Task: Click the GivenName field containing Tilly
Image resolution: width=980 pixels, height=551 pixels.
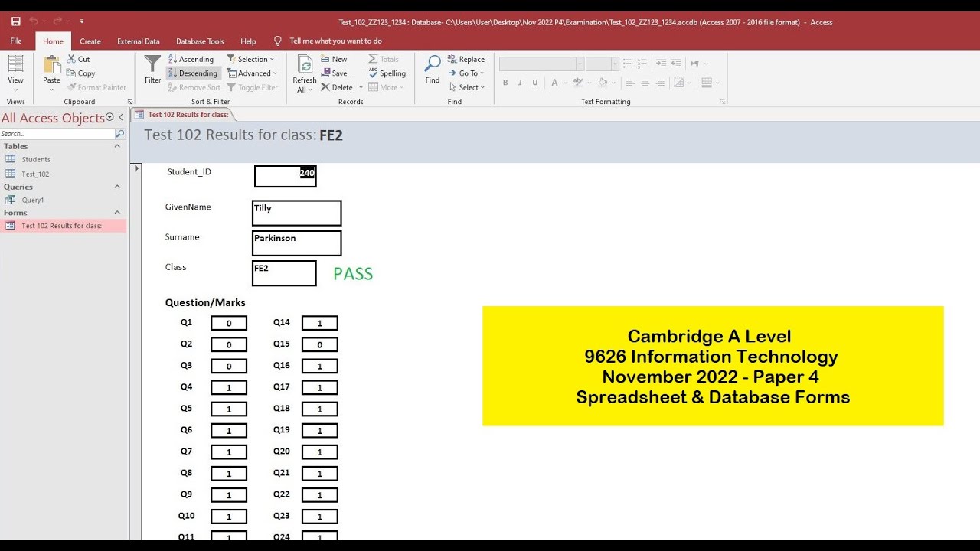Action: pos(297,213)
